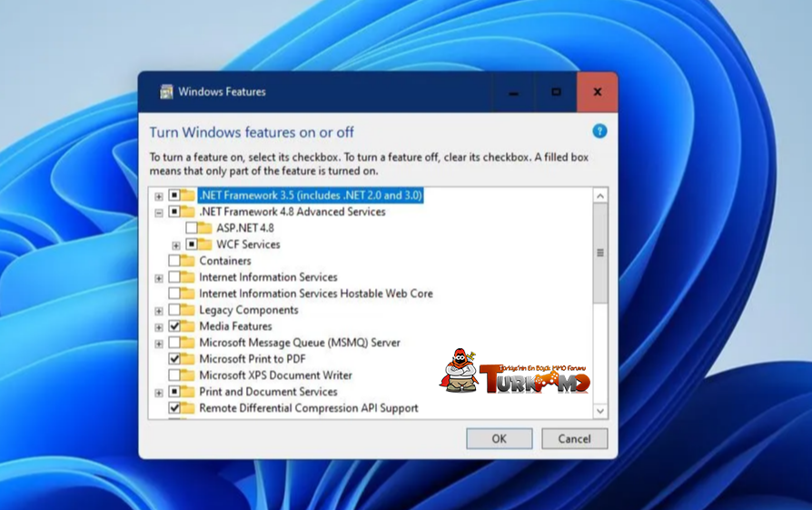Toggle the WCF Services checkbox

pos(192,245)
